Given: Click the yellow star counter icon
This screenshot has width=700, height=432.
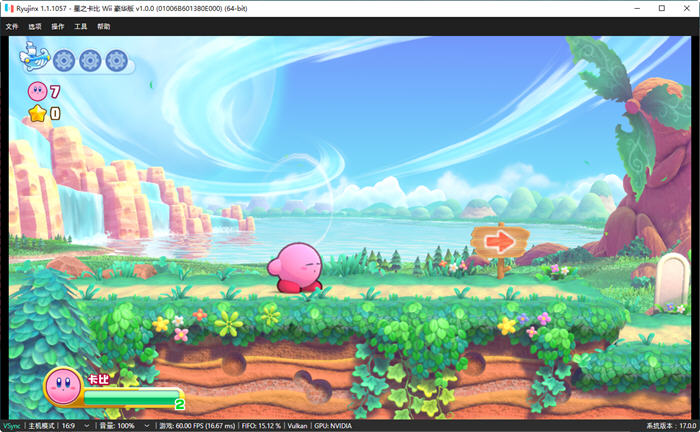Looking at the screenshot, I should 38,113.
